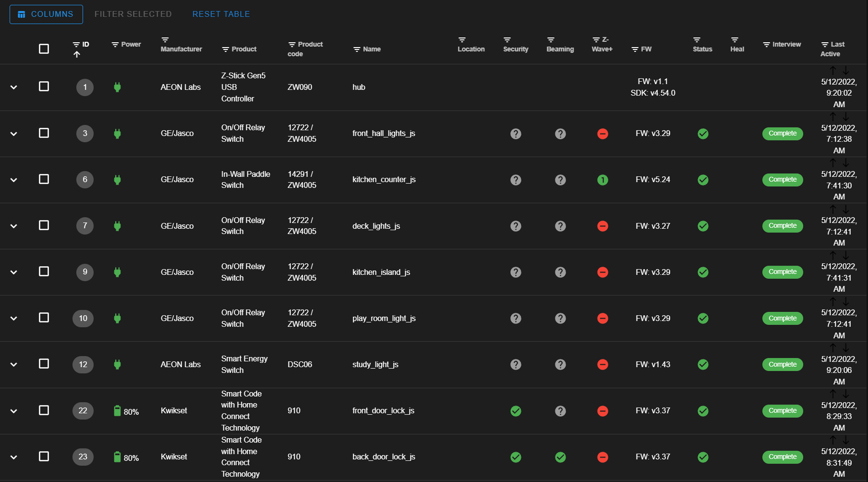Click the Filter Selected button
Screen dimensions: 868x482
tap(133, 14)
